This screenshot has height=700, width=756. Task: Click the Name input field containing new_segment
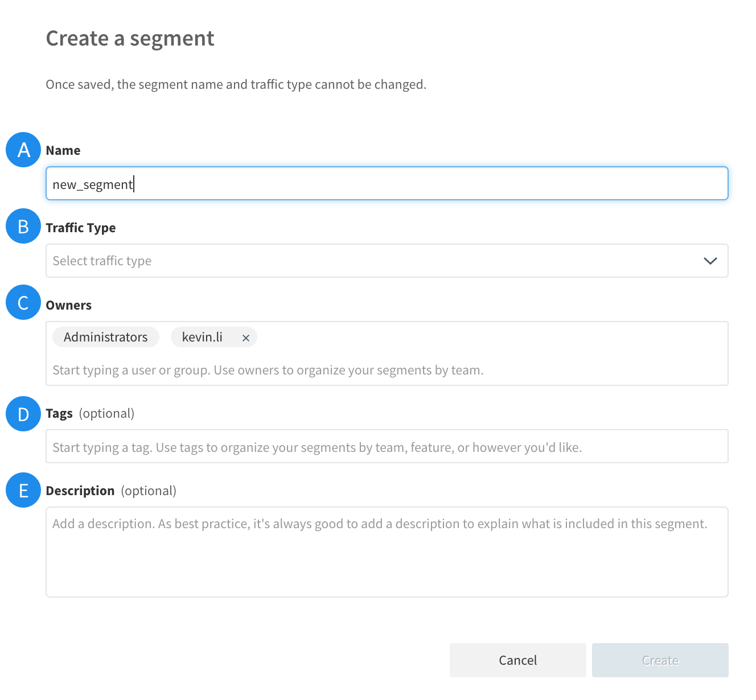pyautogui.click(x=387, y=183)
